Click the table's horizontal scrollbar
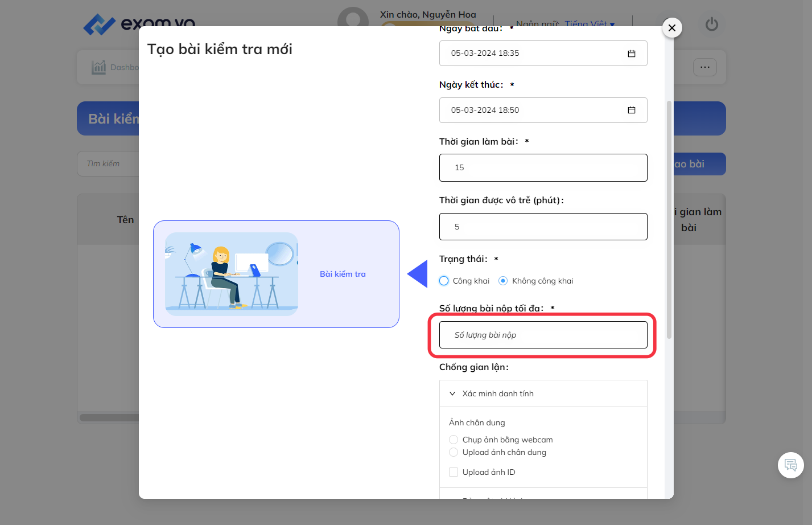Viewport: 812px width, 525px height. click(x=109, y=417)
